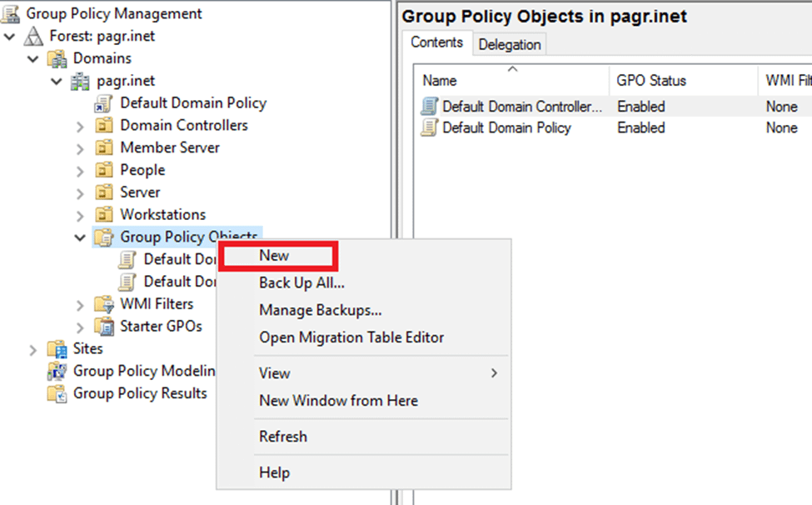Collapse the pagr.inet domain node

[x=57, y=82]
